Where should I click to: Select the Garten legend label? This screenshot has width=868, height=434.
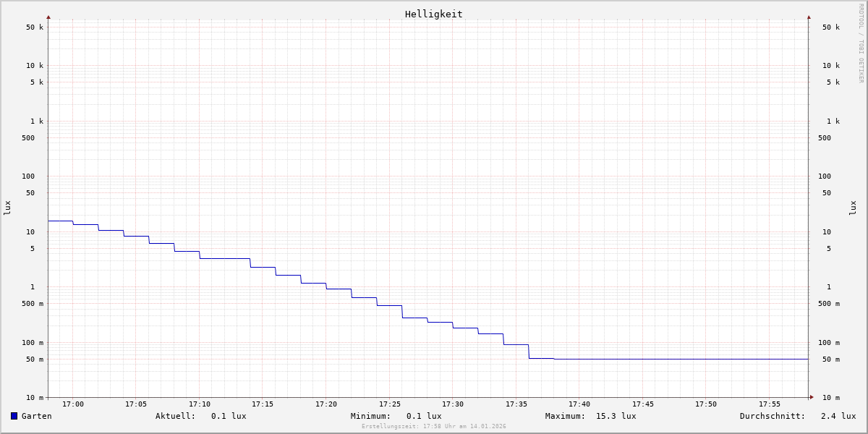click(37, 416)
